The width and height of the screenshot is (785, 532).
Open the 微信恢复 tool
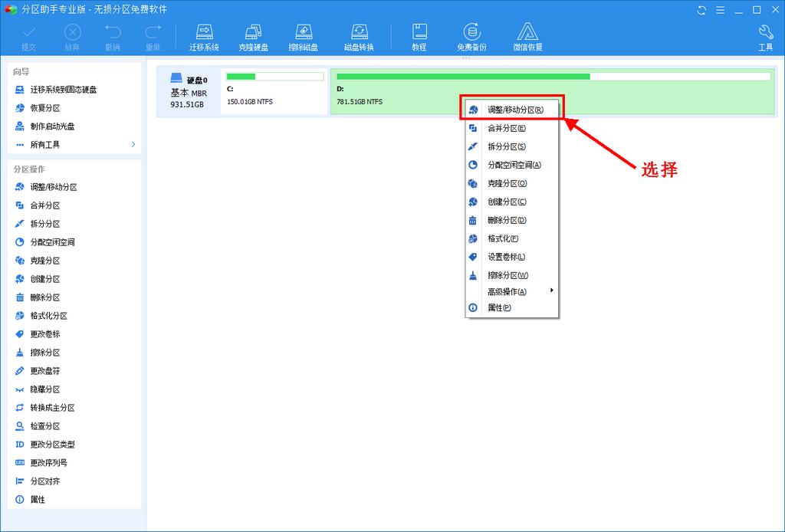527,36
